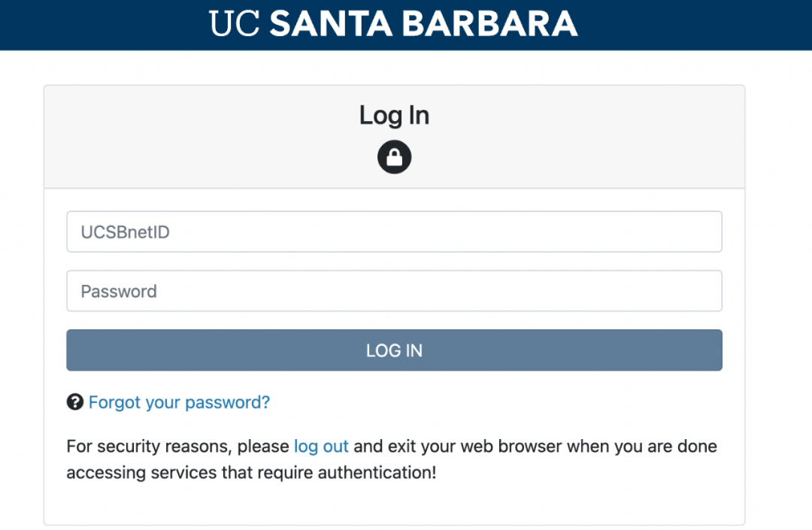Click the gray card header panel
This screenshot has height=530, width=812.
(394, 137)
